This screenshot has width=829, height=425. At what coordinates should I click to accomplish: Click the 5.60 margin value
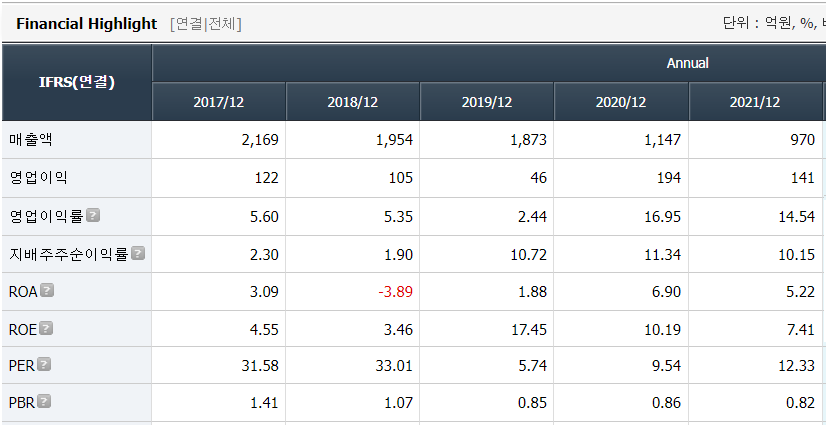coord(264,217)
